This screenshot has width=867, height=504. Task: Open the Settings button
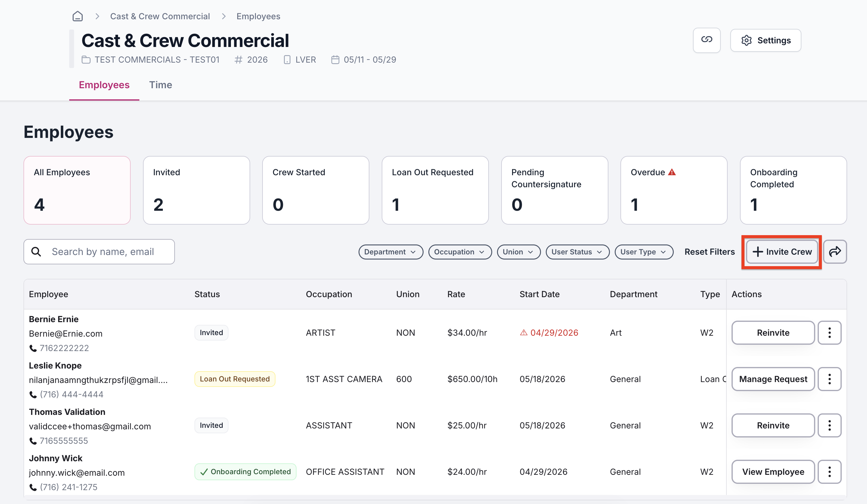click(x=766, y=40)
